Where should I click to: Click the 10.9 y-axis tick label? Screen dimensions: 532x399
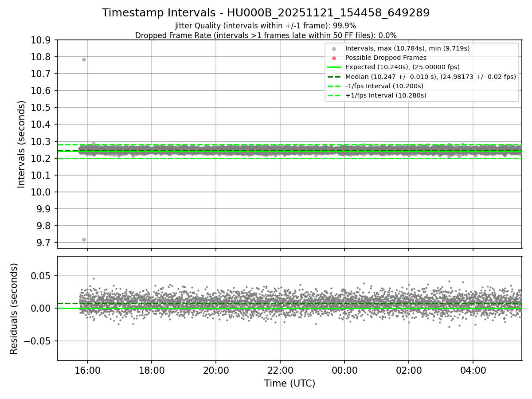(x=42, y=40)
